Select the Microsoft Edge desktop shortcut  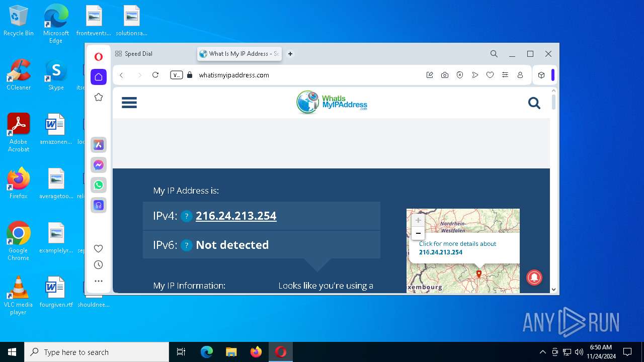56,24
